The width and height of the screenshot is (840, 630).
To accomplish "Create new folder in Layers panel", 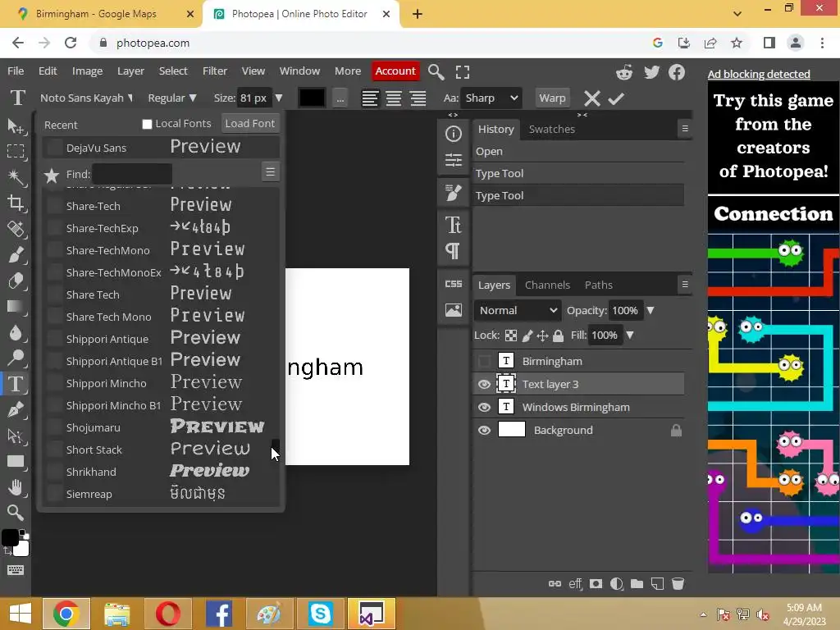I will pos(637,584).
